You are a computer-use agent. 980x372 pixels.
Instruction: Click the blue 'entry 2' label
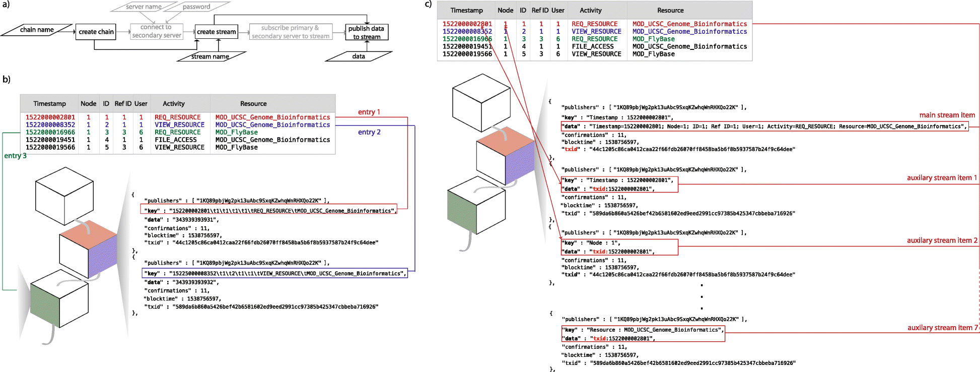369,132
